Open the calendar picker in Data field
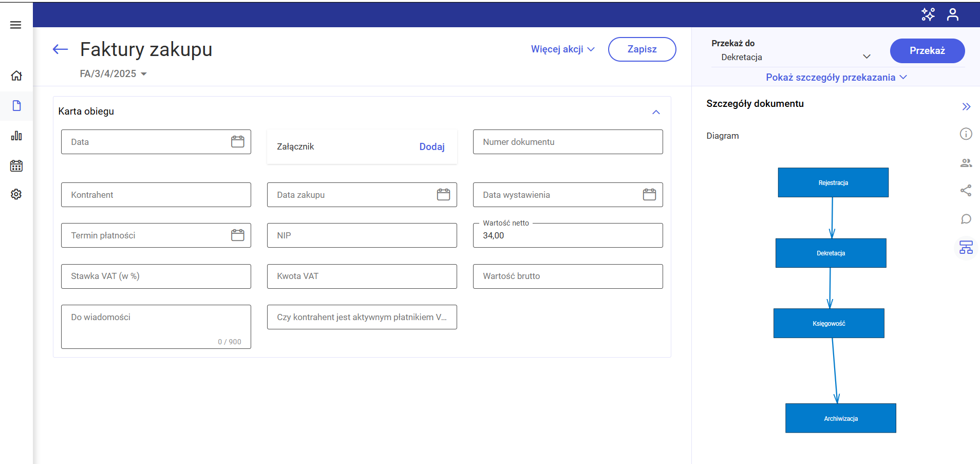Viewport: 980px width, 464px height. tap(238, 142)
